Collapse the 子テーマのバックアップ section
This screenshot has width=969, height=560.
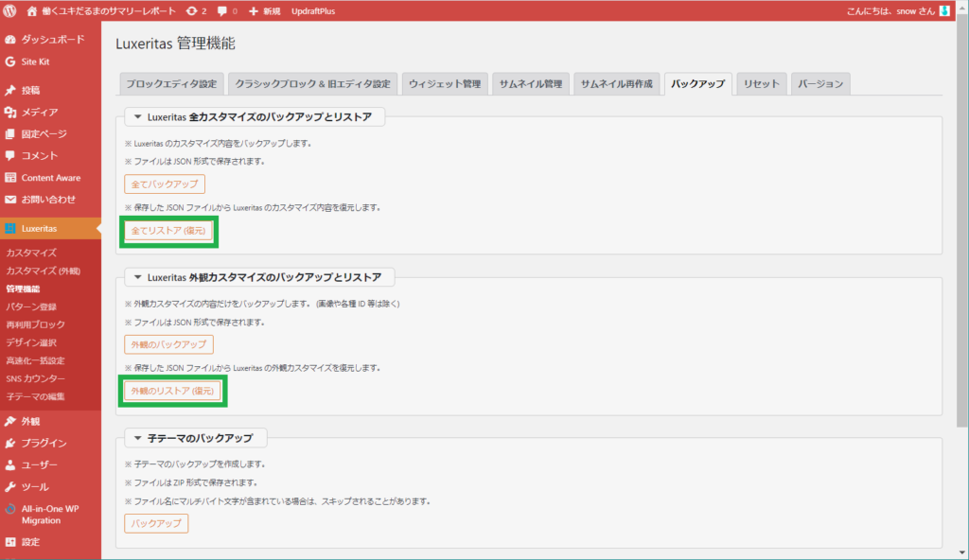point(138,438)
